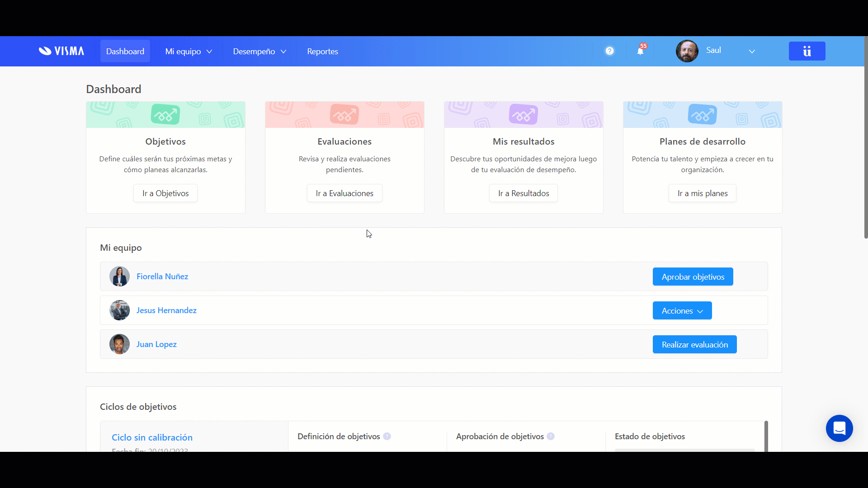Click the Objetivos card icon
Viewport: 868px width, 488px height.
pos(165,115)
